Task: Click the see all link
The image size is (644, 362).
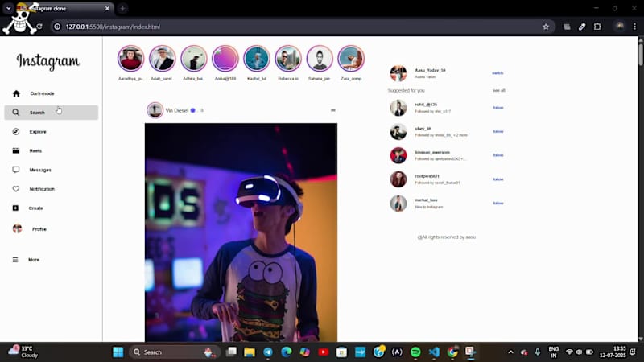Action: (x=498, y=90)
